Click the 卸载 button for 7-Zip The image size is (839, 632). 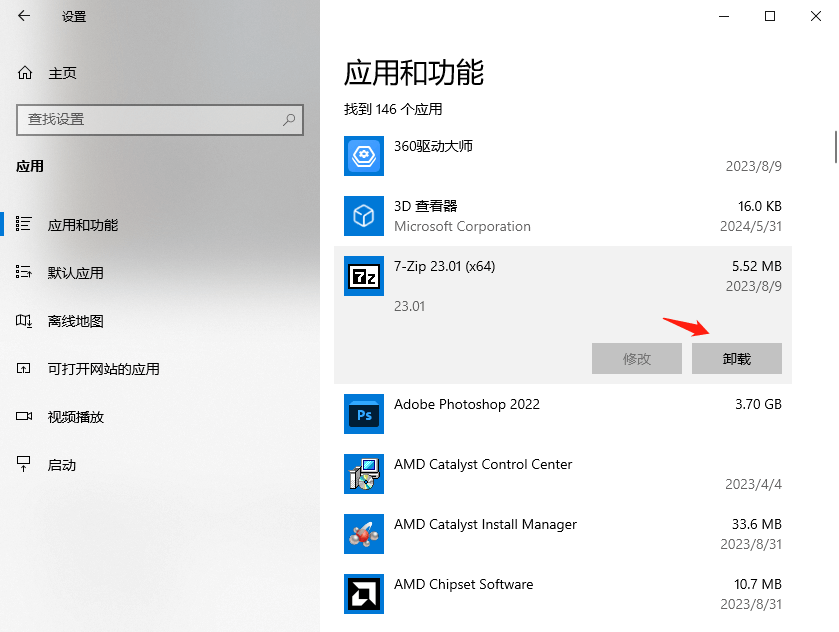coord(737,358)
